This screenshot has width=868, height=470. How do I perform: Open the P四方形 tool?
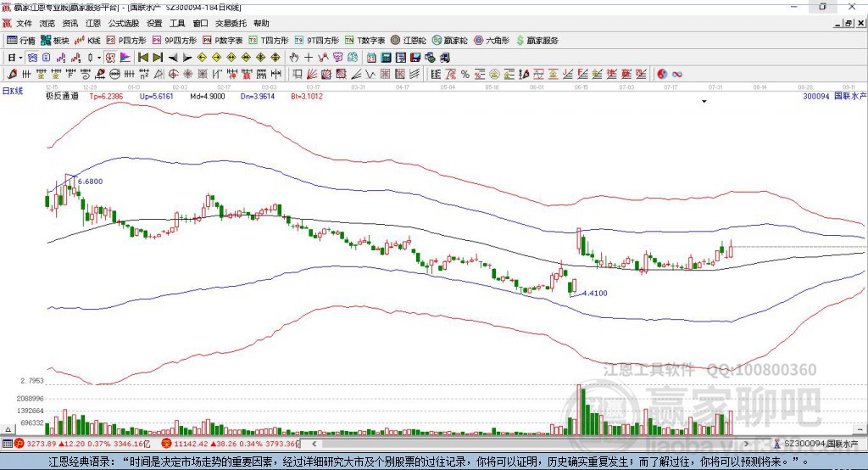click(x=126, y=41)
